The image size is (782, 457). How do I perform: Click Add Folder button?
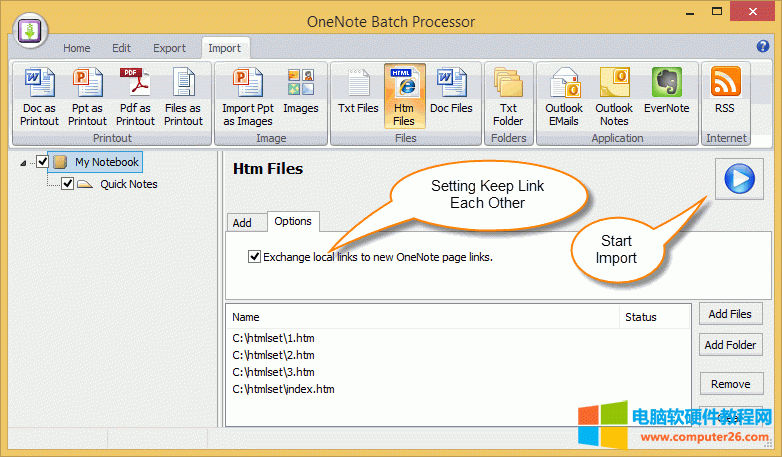pyautogui.click(x=730, y=345)
